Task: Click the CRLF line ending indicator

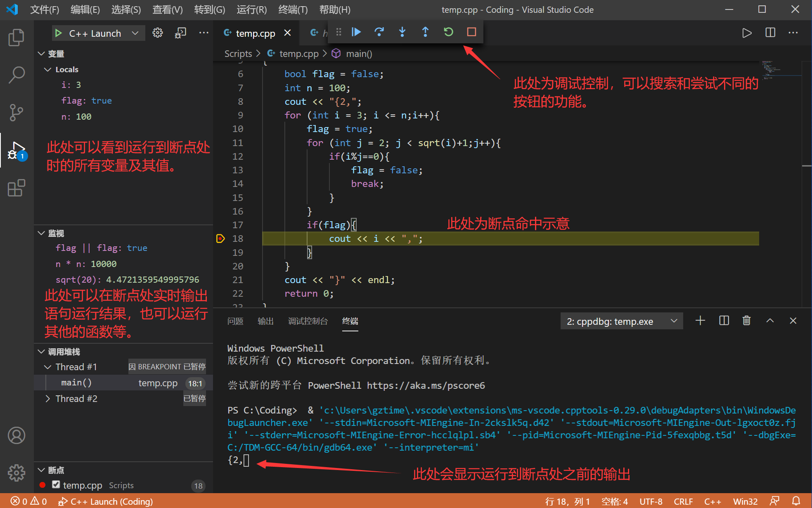Action: (x=683, y=501)
